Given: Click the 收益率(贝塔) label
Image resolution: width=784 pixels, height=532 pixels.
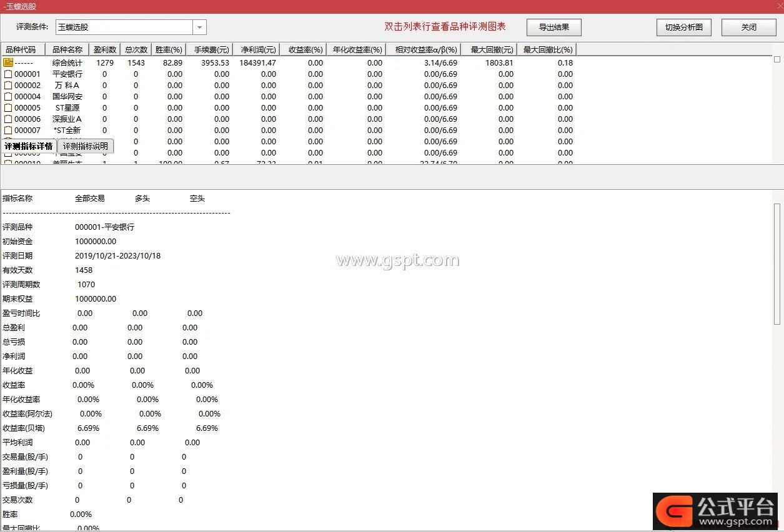Looking at the screenshot, I should pyautogui.click(x=24, y=428).
